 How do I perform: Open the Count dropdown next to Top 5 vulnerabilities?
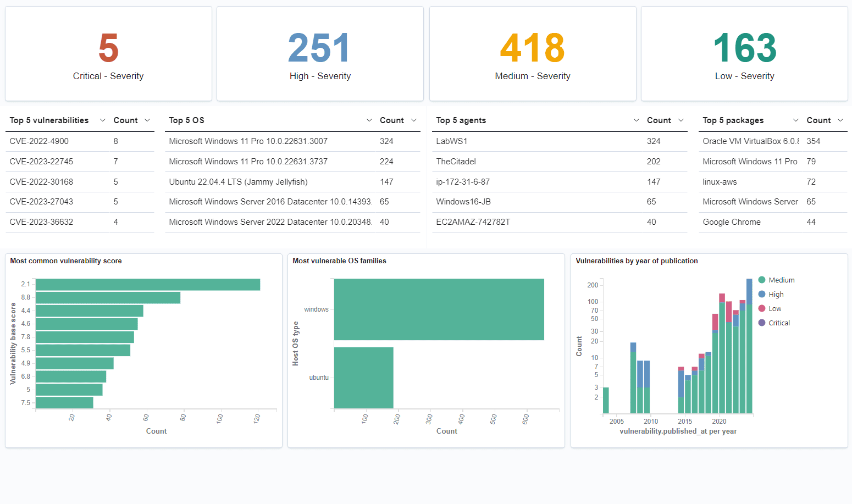click(x=147, y=120)
